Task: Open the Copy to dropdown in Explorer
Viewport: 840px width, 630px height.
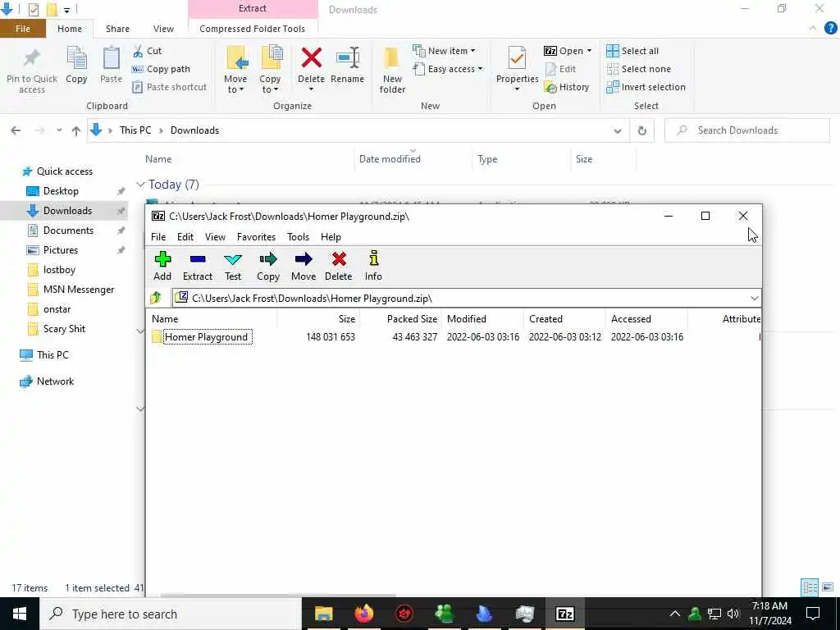Action: click(x=270, y=71)
